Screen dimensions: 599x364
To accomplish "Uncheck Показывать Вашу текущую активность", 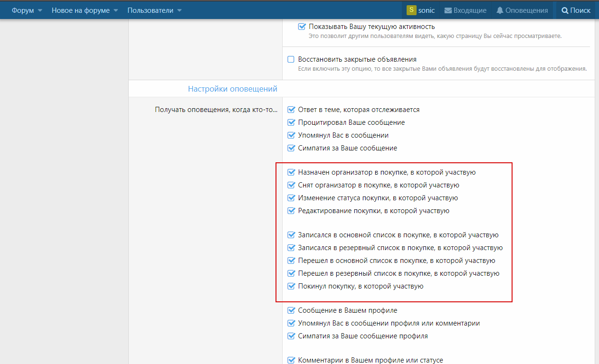I will tap(302, 27).
